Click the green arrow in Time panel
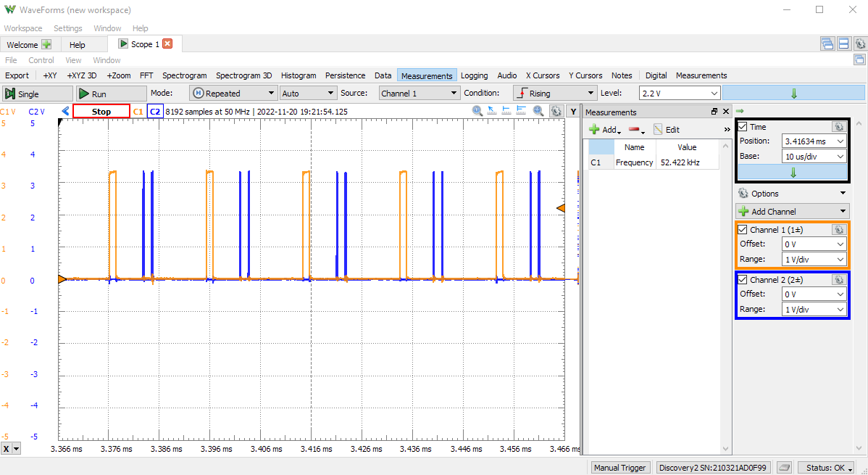This screenshot has height=475, width=868. pos(793,173)
